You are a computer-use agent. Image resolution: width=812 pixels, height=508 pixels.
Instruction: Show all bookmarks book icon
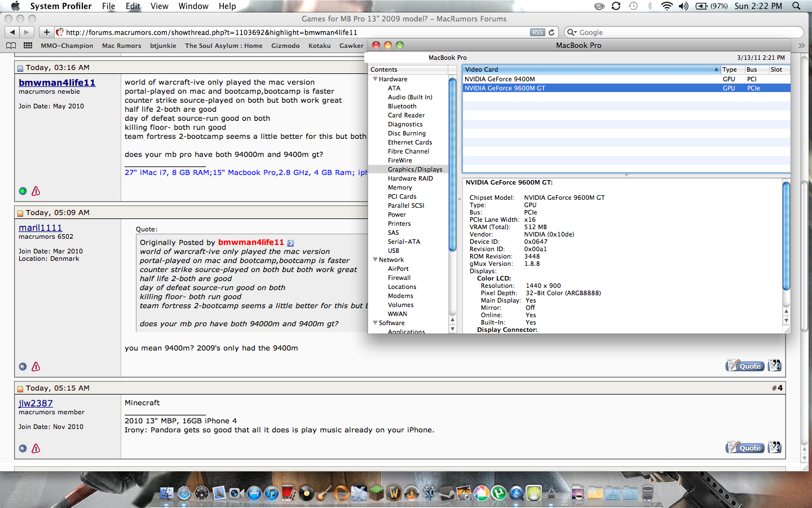coord(11,46)
